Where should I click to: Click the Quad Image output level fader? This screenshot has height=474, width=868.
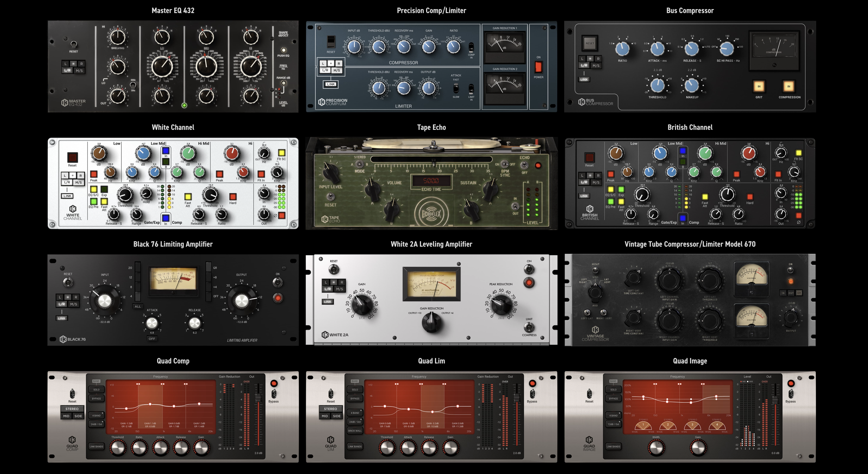coord(775,400)
